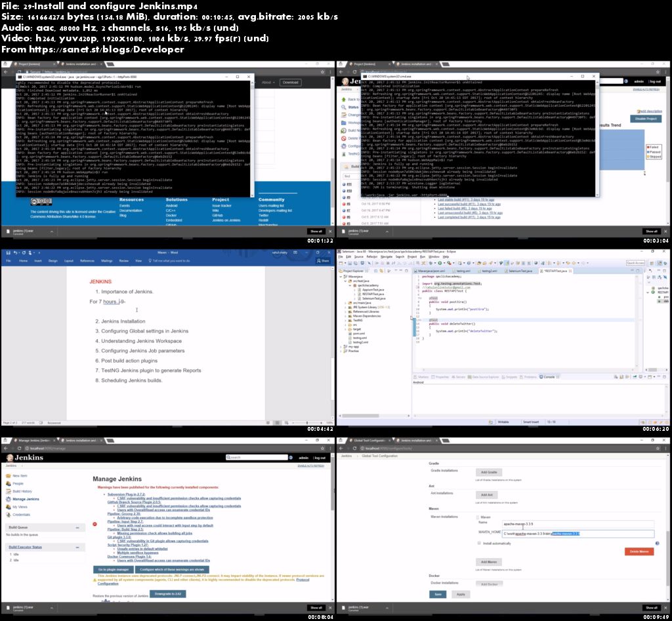The height and width of the screenshot is (621, 672).
Task: Click the Download button on the jenkins.io page
Action: tap(291, 82)
